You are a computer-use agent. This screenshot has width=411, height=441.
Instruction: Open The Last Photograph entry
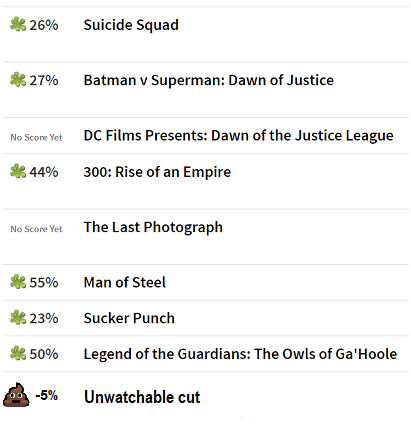153,227
